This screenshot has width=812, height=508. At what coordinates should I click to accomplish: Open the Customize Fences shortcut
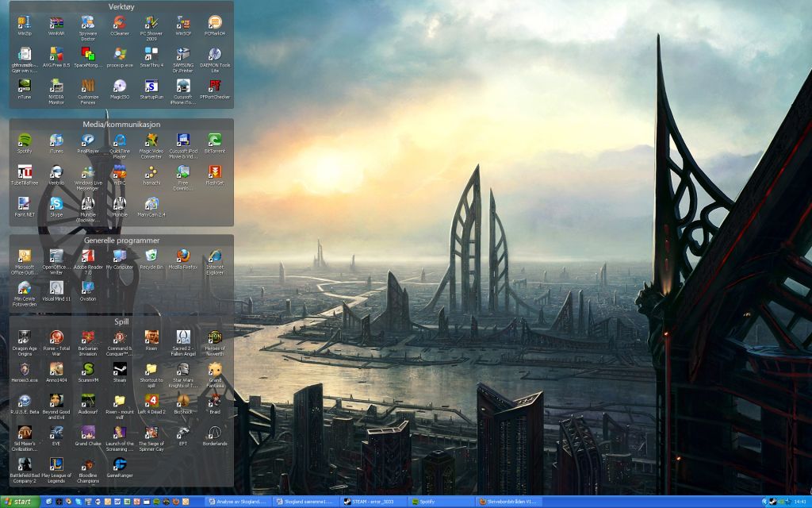(x=88, y=92)
